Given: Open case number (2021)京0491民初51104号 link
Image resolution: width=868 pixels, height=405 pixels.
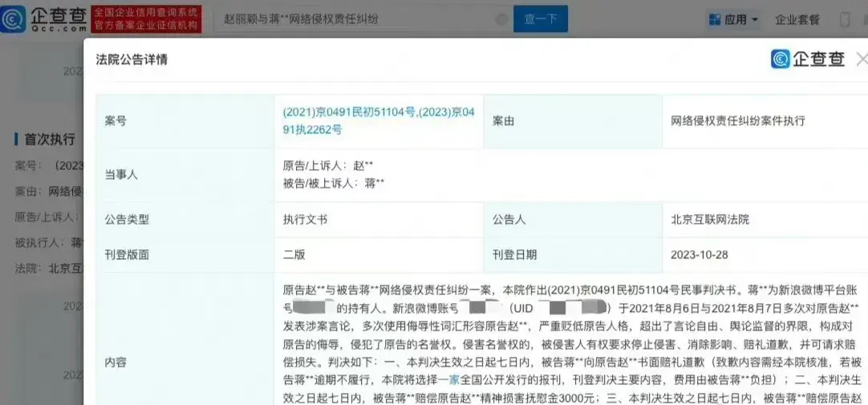Looking at the screenshot, I should pos(349,111).
